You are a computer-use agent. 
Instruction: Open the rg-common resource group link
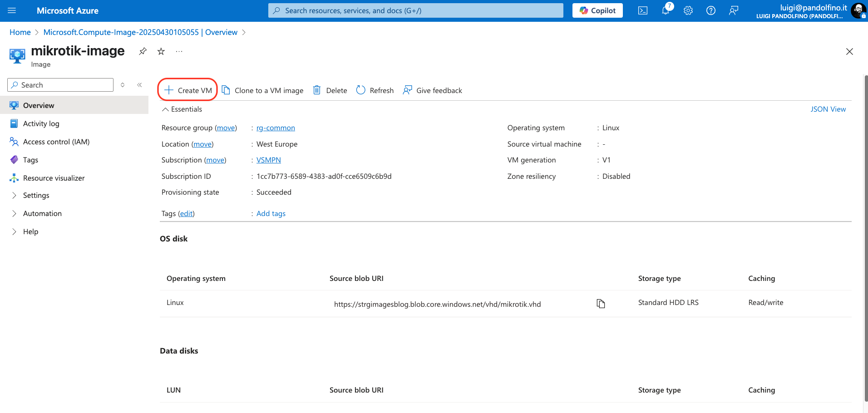(x=276, y=128)
